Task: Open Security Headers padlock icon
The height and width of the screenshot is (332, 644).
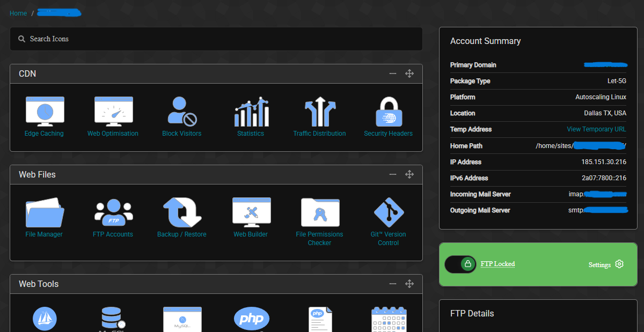Action: 389,112
